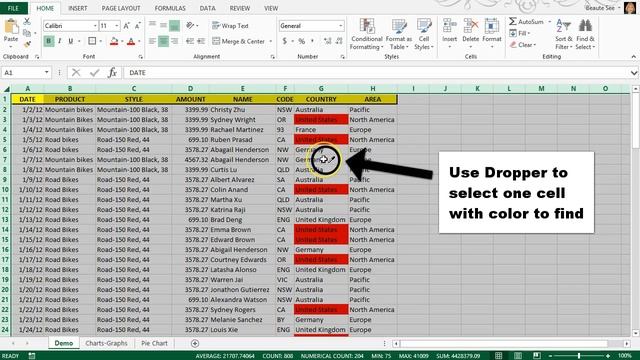Click the Select All corner triangle
640x360 pixels.
pos(6,89)
